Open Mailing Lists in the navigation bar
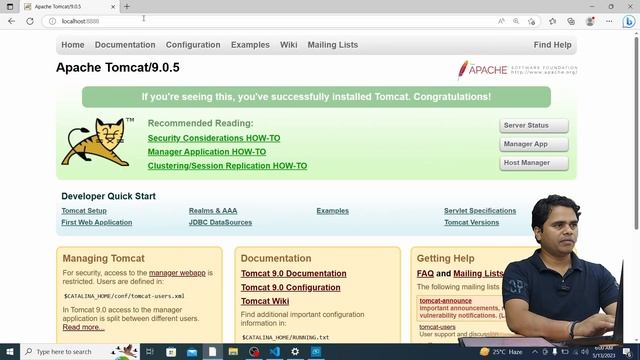Screen dimensions: 640x360 (333, 45)
